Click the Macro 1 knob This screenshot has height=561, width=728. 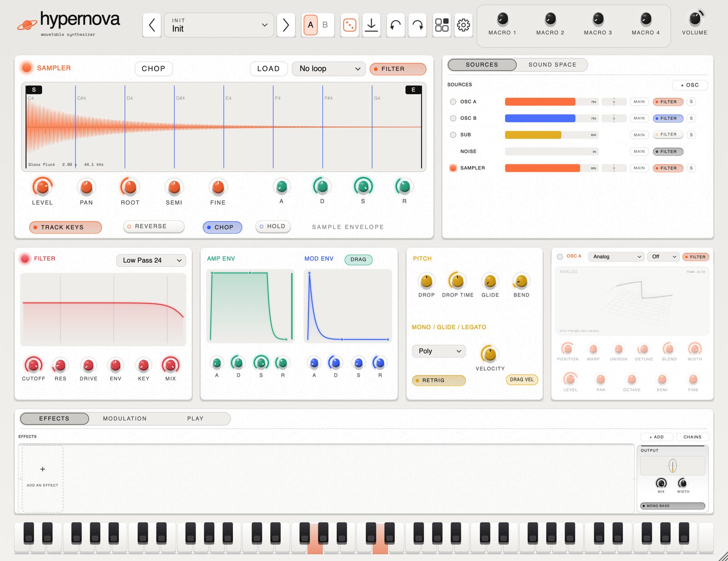(x=502, y=19)
